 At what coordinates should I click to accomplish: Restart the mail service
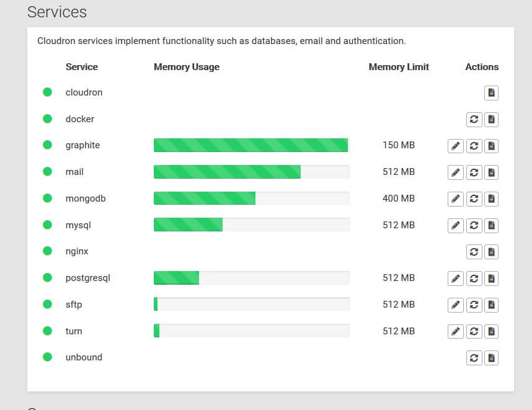coord(474,172)
